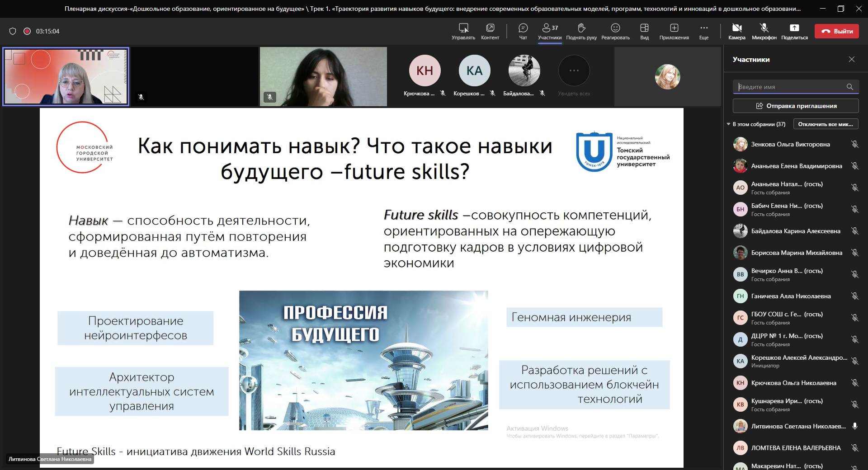Open the Chat panel
The height and width of the screenshot is (470, 868).
[x=523, y=31]
